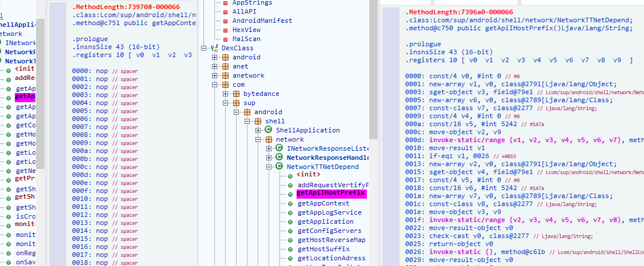Screen dimensions: 644x266
Task: Expand the ShellApplication class node
Action: point(258,130)
